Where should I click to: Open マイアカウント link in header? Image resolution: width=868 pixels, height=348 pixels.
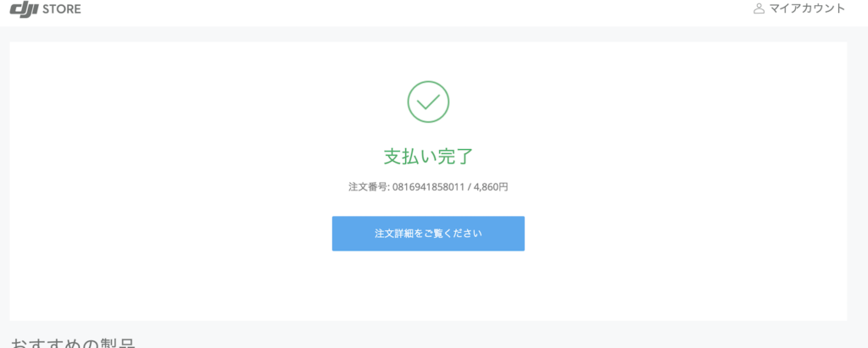coord(799,8)
